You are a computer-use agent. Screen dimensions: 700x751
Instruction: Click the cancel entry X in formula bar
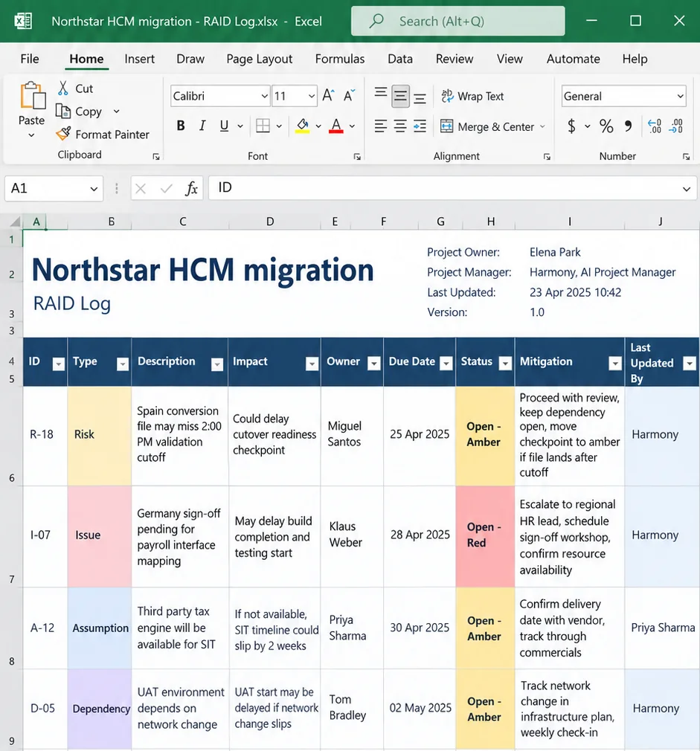141,188
